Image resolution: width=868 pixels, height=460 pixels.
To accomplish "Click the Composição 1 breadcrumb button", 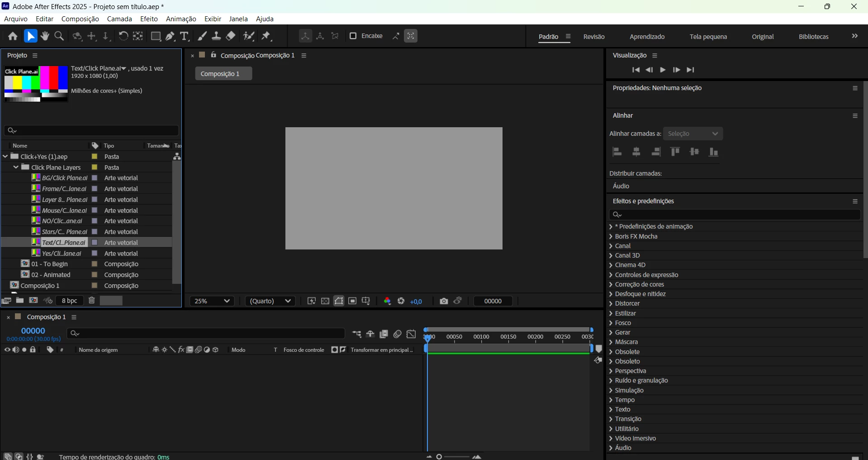I will 223,74.
